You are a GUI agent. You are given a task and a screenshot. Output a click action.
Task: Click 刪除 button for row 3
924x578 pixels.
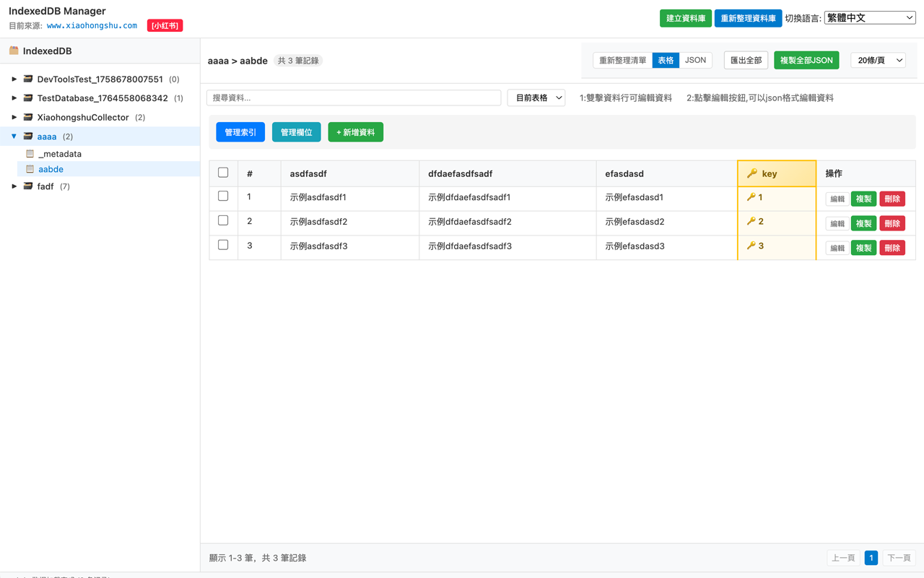coord(892,248)
